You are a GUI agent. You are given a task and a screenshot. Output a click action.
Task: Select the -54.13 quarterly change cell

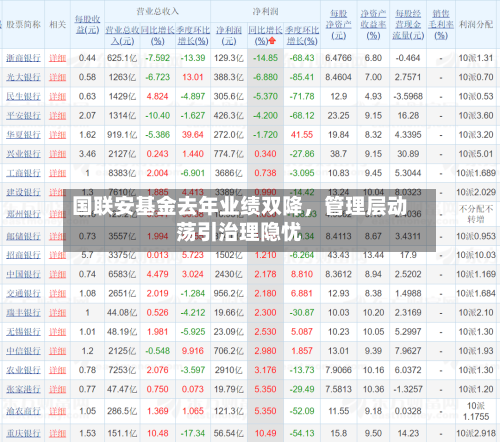[302, 433]
